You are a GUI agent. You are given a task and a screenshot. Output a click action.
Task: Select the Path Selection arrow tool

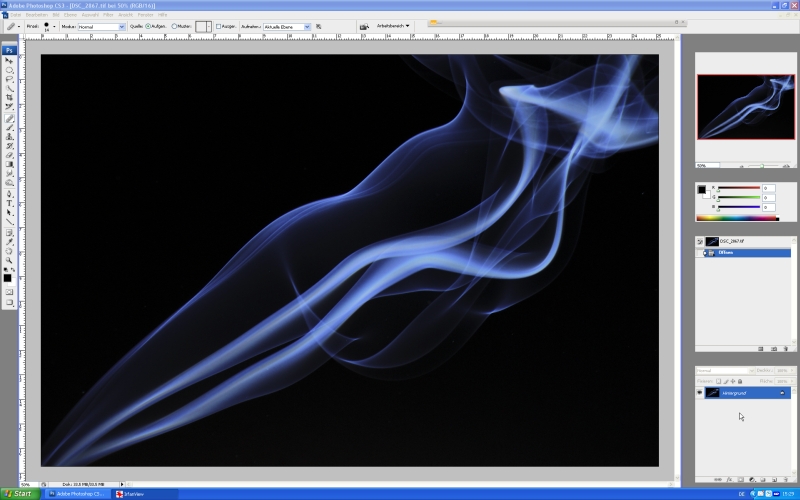[9, 213]
